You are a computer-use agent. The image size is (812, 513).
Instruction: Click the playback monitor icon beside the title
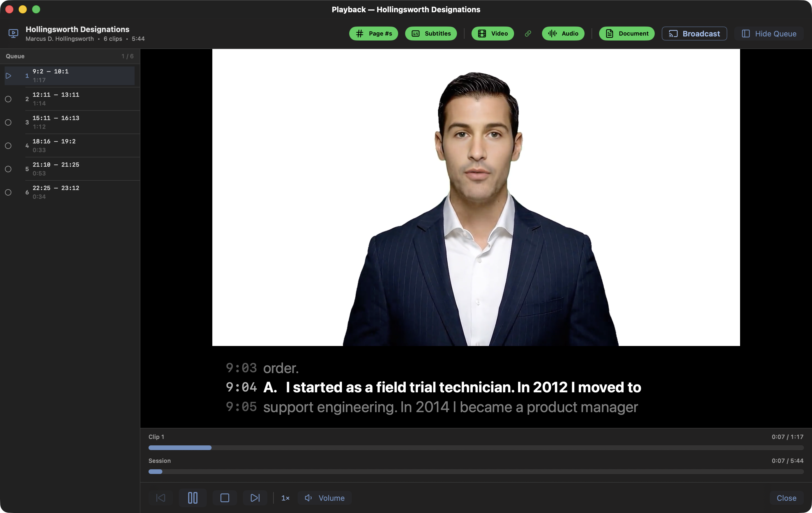[13, 34]
